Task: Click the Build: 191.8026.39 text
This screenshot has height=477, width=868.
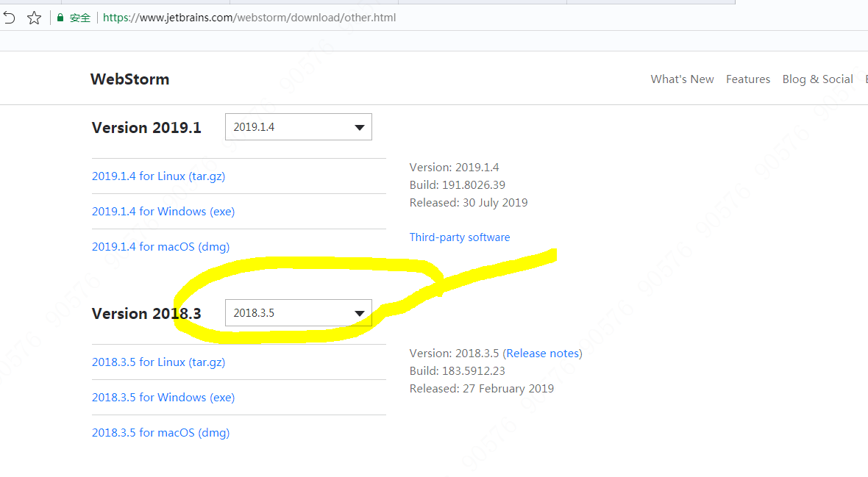Action: point(458,184)
